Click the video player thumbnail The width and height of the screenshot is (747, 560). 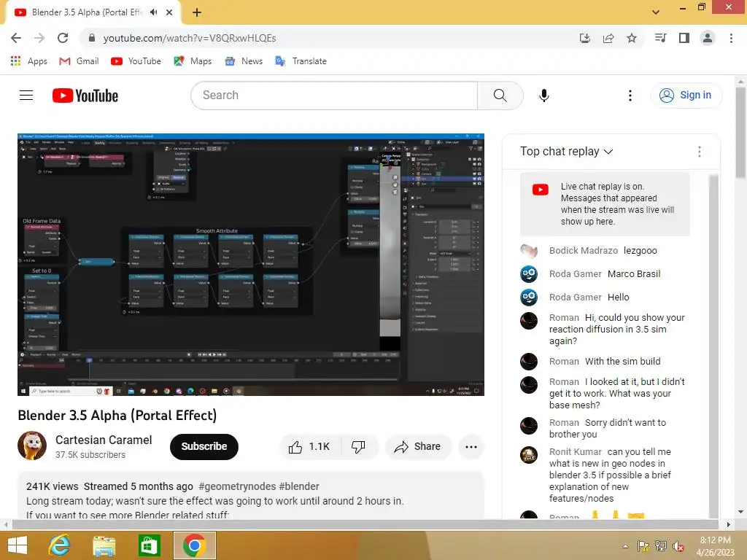[251, 265]
